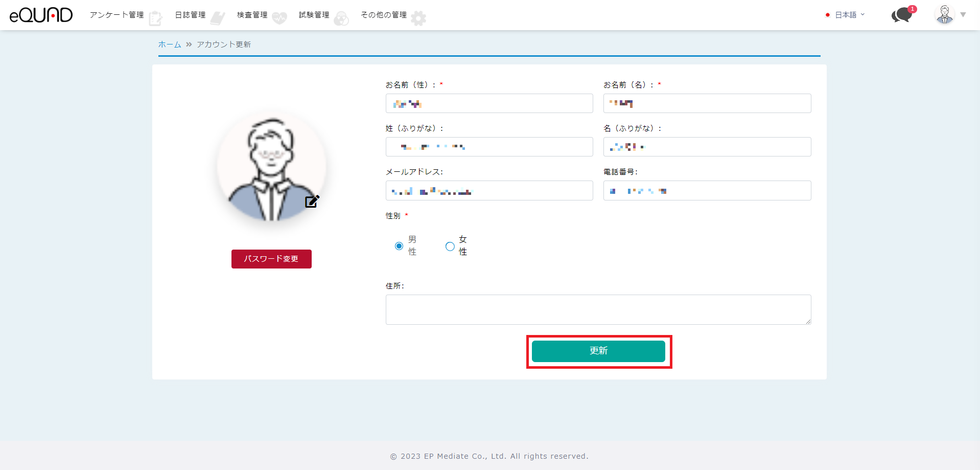Viewport: 980px width, 470px height.
Task: Click the green 更新 button
Action: [x=598, y=351]
